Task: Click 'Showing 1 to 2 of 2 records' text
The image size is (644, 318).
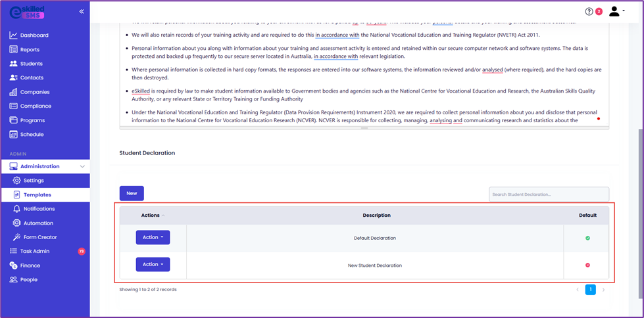Action: coord(148,289)
